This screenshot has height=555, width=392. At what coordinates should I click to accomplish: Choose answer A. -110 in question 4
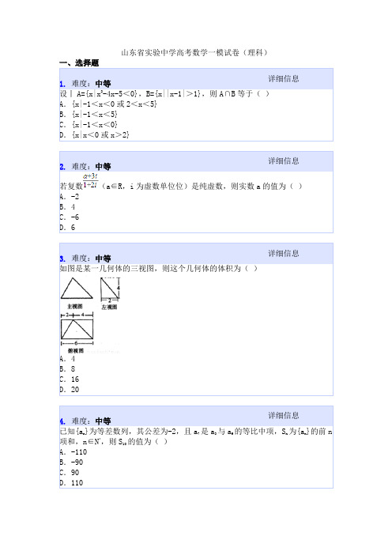[73, 452]
